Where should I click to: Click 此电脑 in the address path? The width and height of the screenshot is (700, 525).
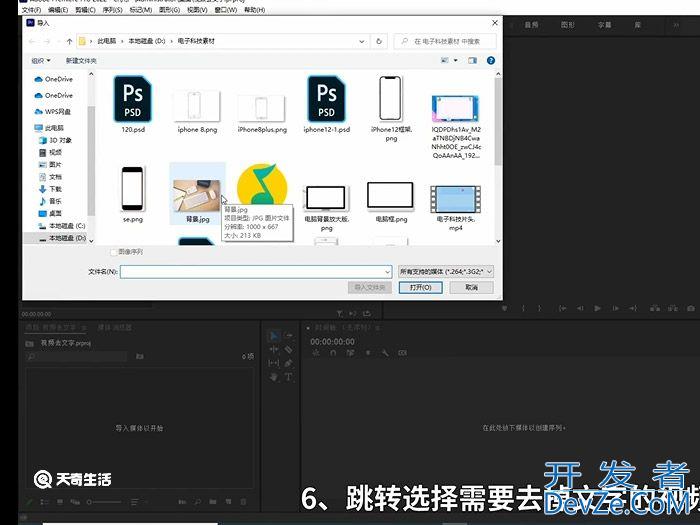106,41
